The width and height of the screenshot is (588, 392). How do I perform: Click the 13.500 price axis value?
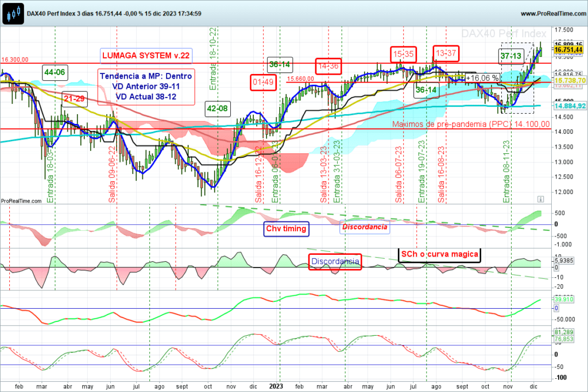[564, 147]
